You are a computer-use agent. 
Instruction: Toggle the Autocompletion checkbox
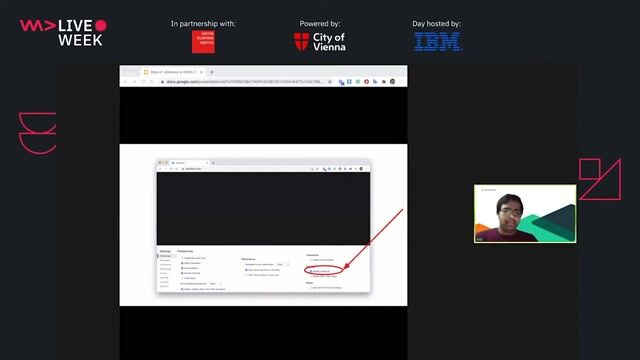(182, 268)
